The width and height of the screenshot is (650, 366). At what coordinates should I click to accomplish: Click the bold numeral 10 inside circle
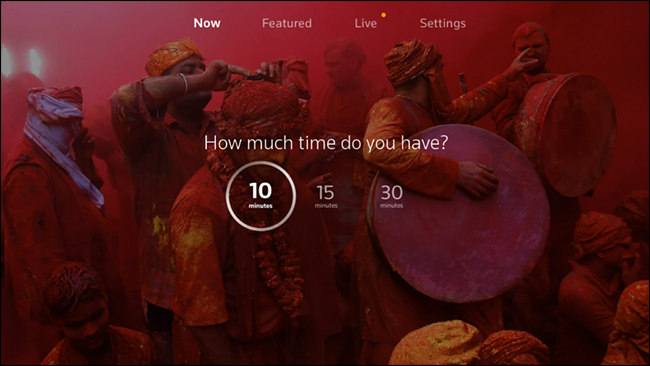click(261, 191)
